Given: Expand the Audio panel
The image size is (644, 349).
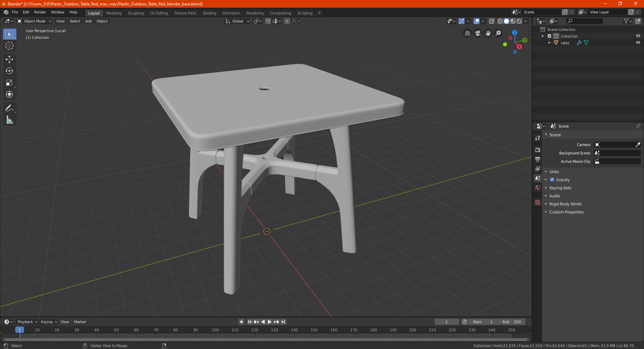Looking at the screenshot, I should tap(554, 196).
